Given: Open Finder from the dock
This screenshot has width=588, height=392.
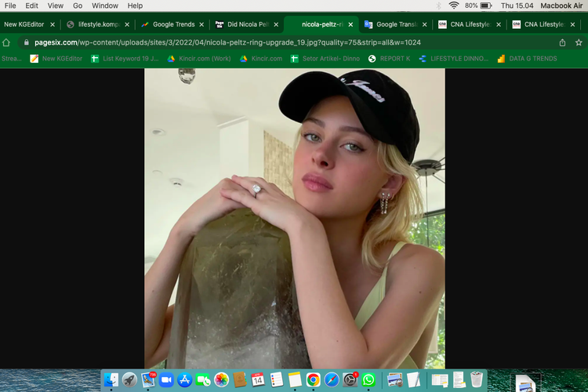Looking at the screenshot, I should pyautogui.click(x=111, y=380).
